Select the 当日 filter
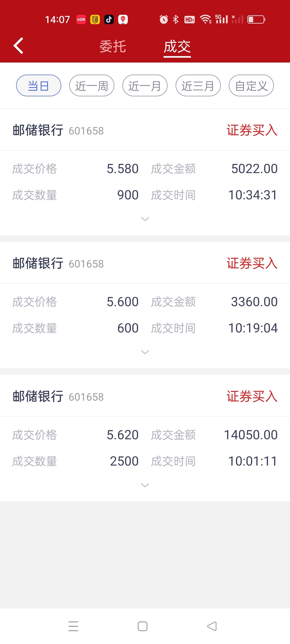Viewport: 290px width, 644px height. (x=39, y=86)
